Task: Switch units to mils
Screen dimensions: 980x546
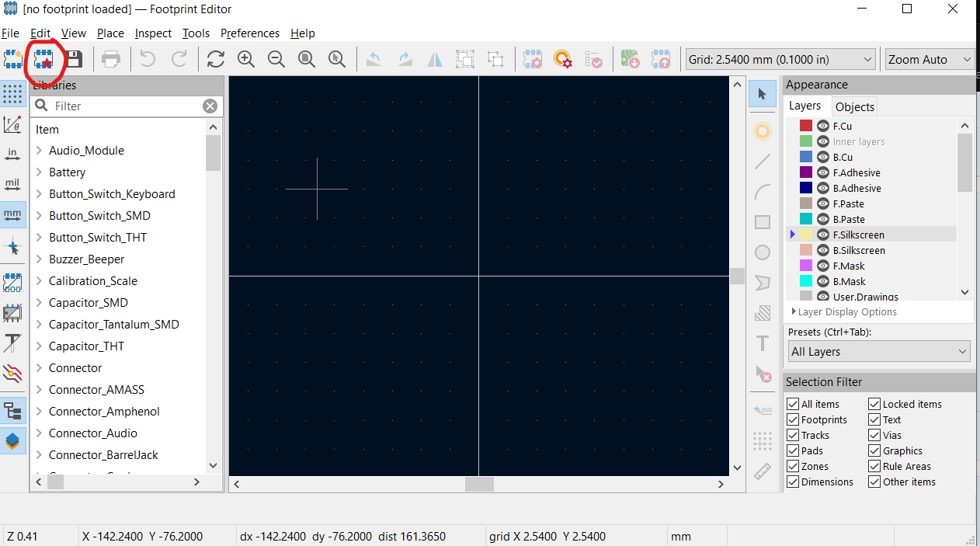Action: (12, 185)
